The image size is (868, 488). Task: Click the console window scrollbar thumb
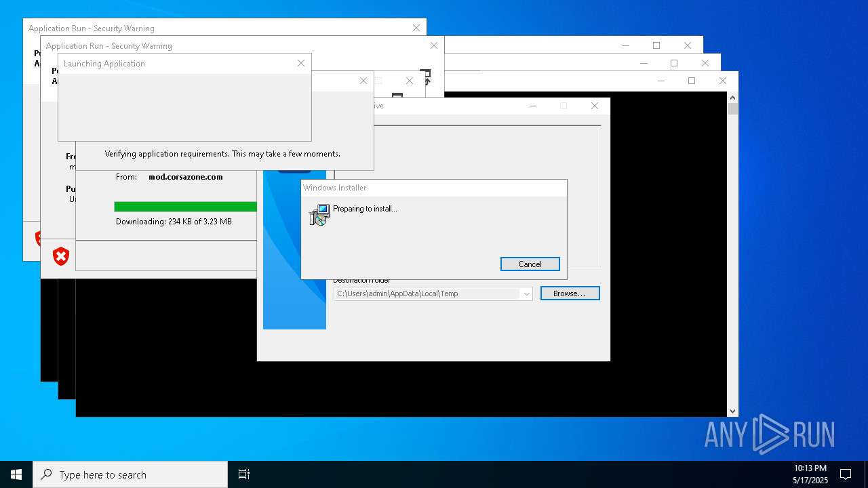pos(732,109)
